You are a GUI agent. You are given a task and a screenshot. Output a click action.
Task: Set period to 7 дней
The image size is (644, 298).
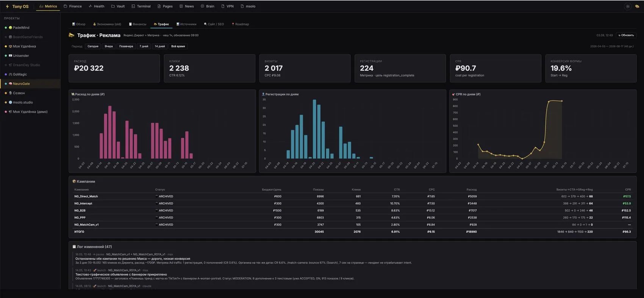[144, 46]
